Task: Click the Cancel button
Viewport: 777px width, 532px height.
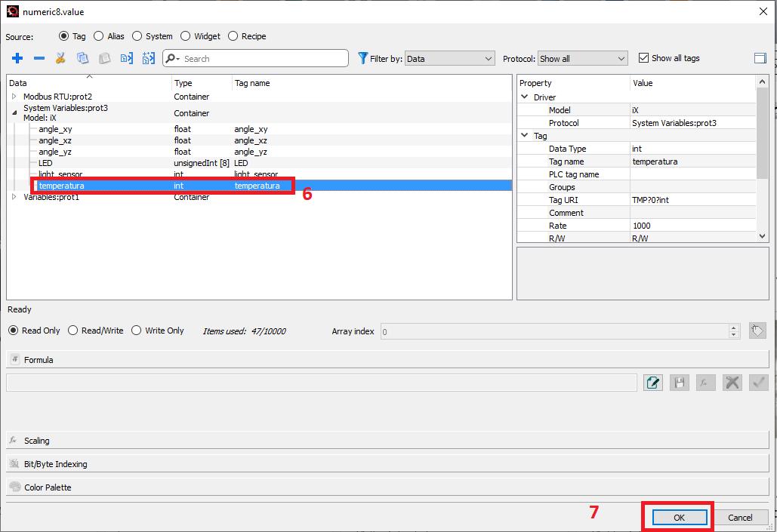Action: [x=740, y=517]
